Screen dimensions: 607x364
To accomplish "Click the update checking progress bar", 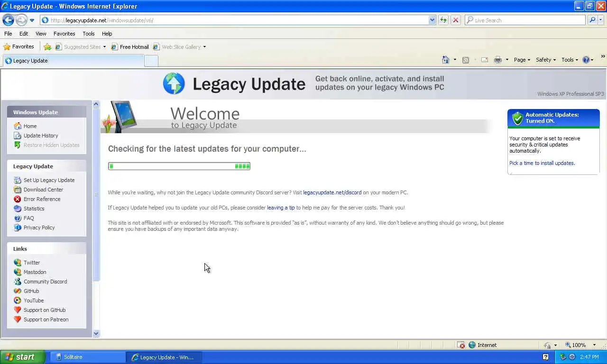I will pos(179,166).
